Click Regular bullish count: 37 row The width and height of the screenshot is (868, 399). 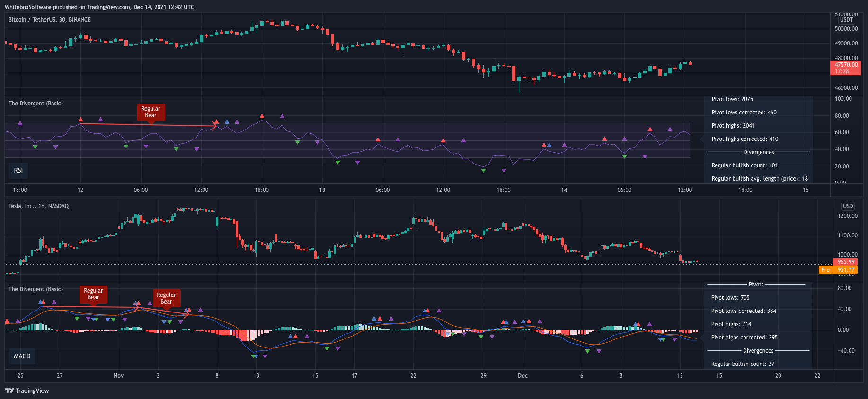tap(743, 364)
